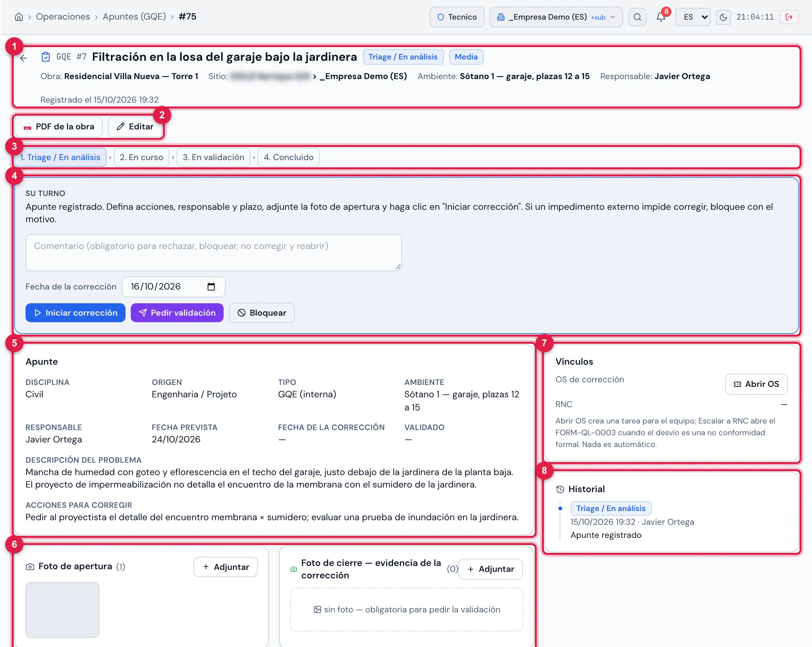The width and height of the screenshot is (812, 647).
Task: Click the camera icon next to Foto de apertura
Action: [30, 567]
